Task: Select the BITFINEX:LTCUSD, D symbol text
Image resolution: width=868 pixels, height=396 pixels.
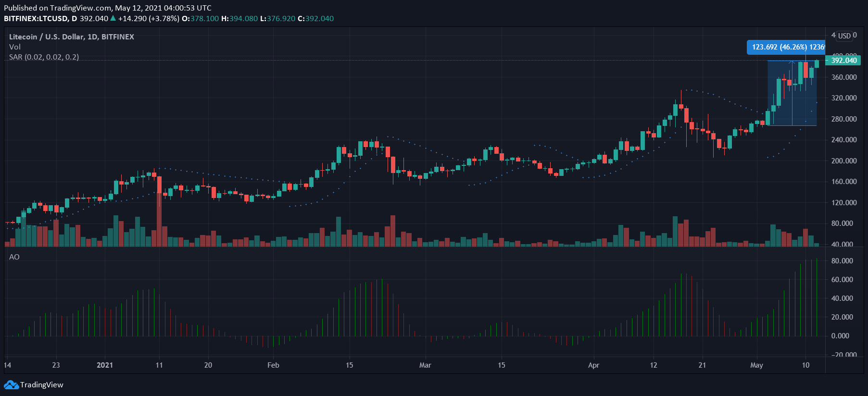Action: click(40, 19)
